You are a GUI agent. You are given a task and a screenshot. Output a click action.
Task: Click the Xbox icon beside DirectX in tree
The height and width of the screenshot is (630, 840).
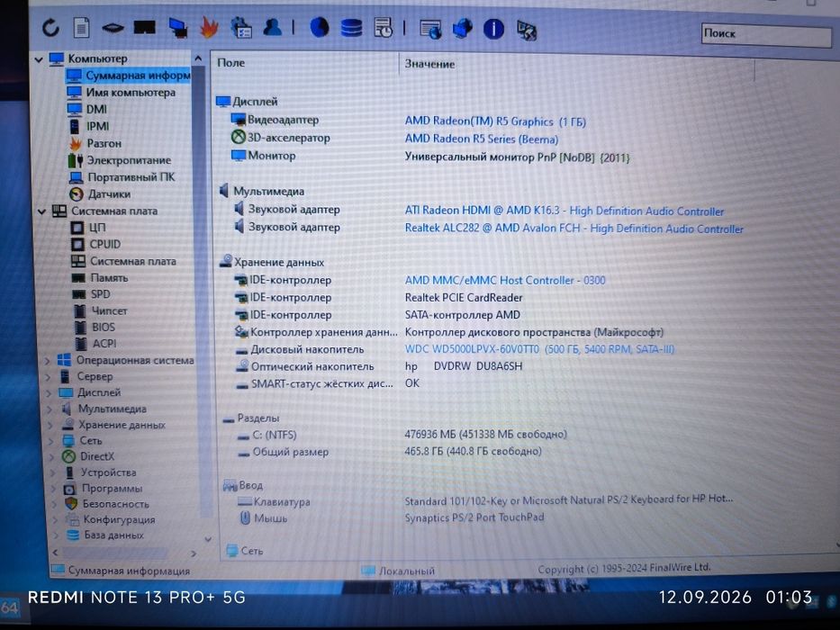click(x=68, y=456)
